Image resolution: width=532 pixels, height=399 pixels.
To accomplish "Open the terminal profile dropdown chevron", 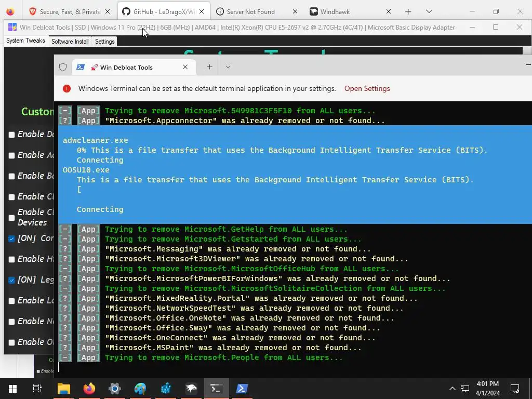I will click(228, 67).
